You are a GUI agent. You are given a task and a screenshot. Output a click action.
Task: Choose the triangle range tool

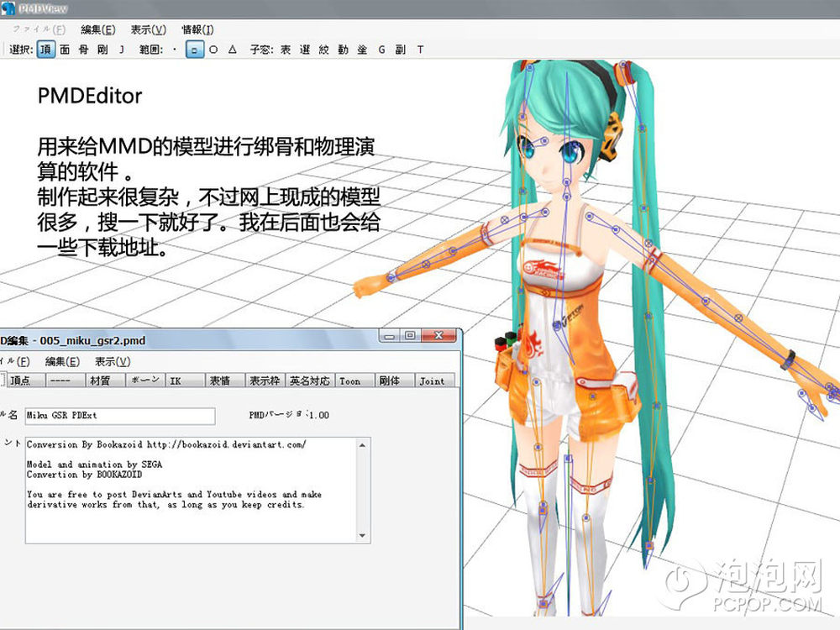point(232,50)
